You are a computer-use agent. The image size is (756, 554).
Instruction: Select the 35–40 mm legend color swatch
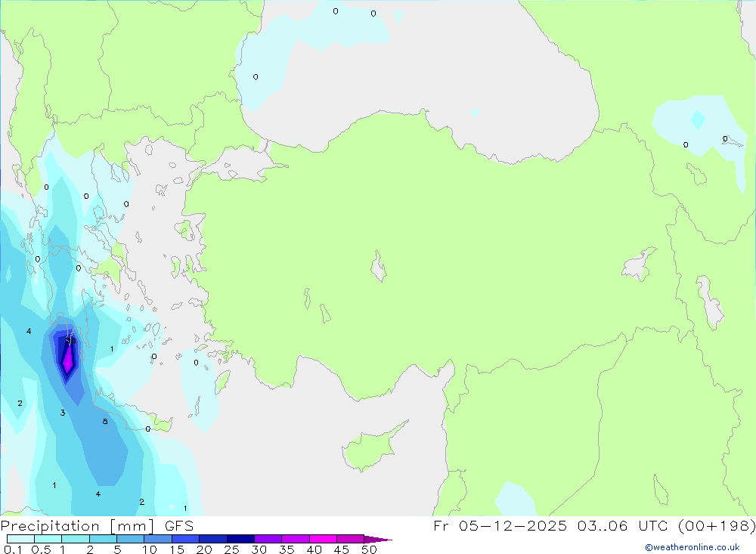(x=296, y=539)
